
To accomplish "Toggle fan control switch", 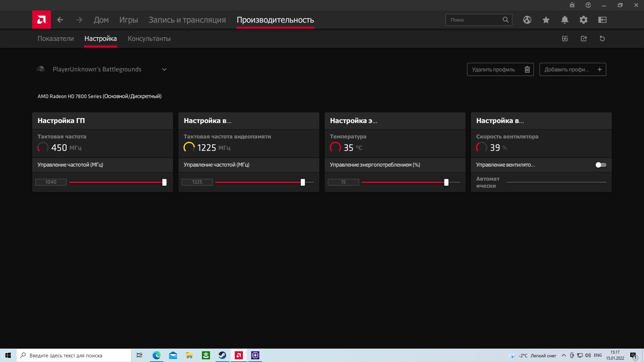I will pos(600,165).
